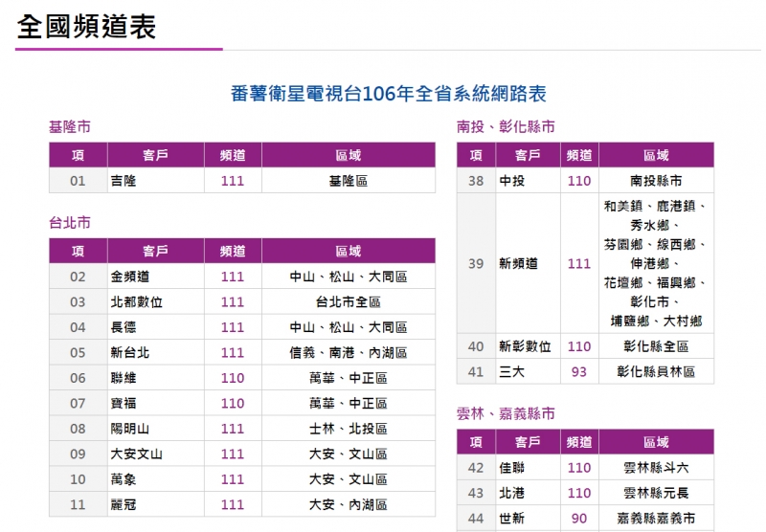Select the customer cell 吉隆

[156, 181]
